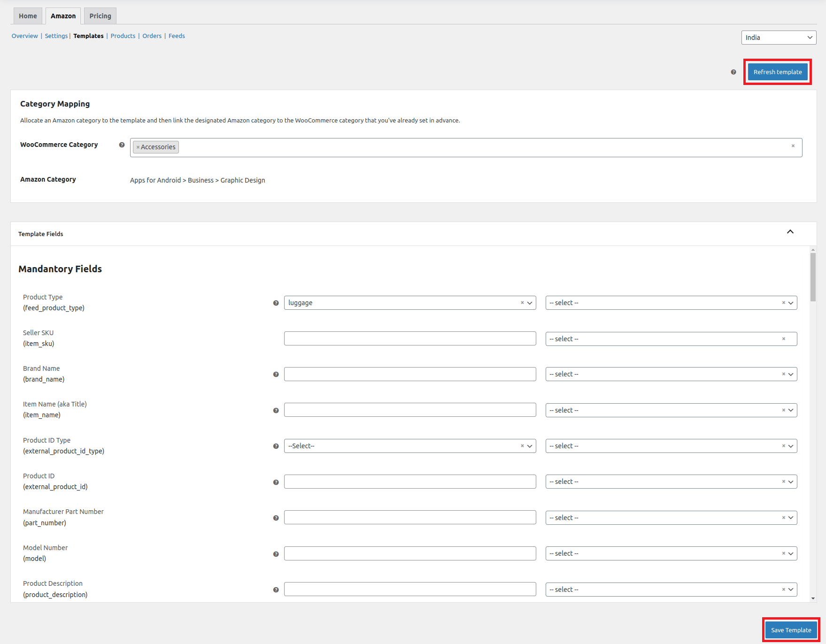Click the help icon beside WooCommerce Category
Viewport: 826px width, 644px height.
tap(122, 145)
